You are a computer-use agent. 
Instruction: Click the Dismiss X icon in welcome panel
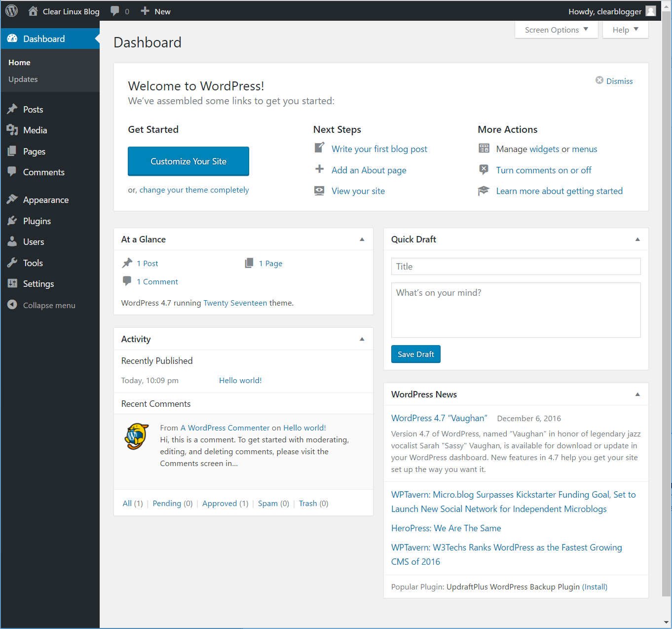pos(599,80)
